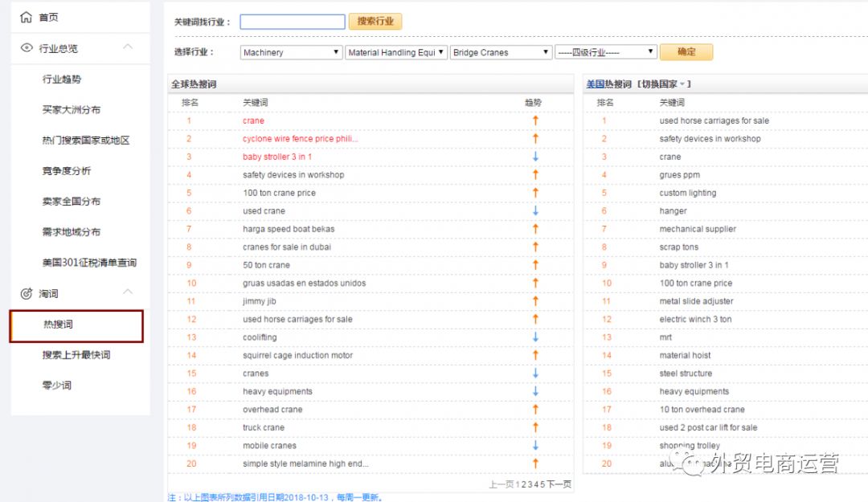
Task: Click the up trend arrow for 'overhead crane' row 17
Action: pyautogui.click(x=535, y=409)
